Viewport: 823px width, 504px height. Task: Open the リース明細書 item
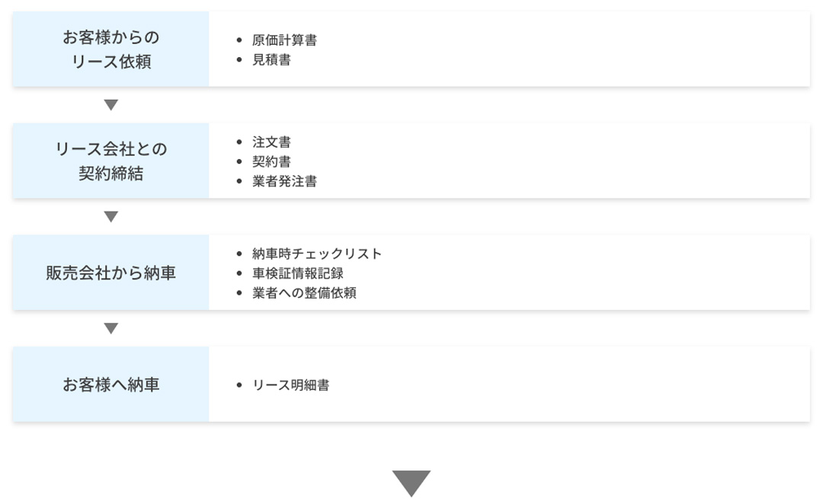(291, 385)
